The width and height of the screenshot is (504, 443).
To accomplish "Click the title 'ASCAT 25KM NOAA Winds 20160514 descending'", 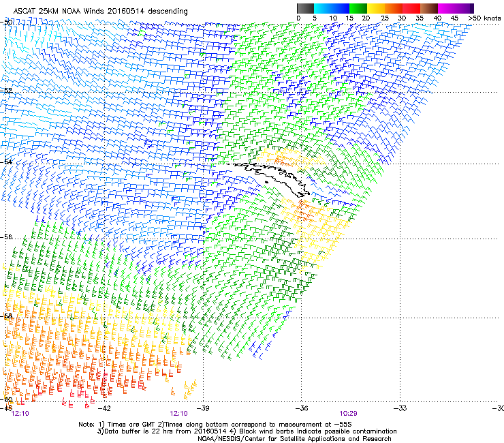I will [100, 12].
